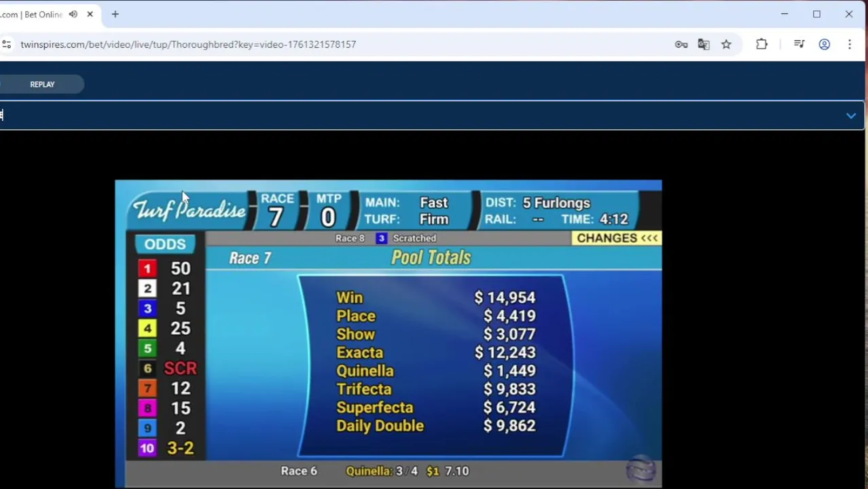Click the purple number 10 saddle cloth
Viewport: 868px width, 489px height.
(147, 448)
